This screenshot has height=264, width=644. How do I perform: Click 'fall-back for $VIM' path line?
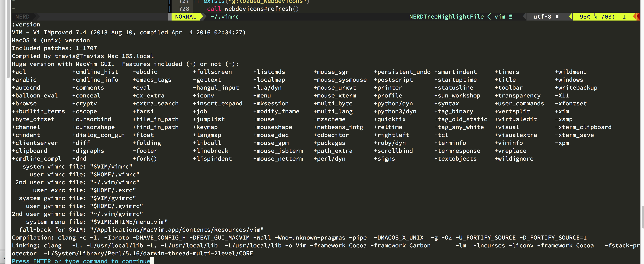(141, 230)
